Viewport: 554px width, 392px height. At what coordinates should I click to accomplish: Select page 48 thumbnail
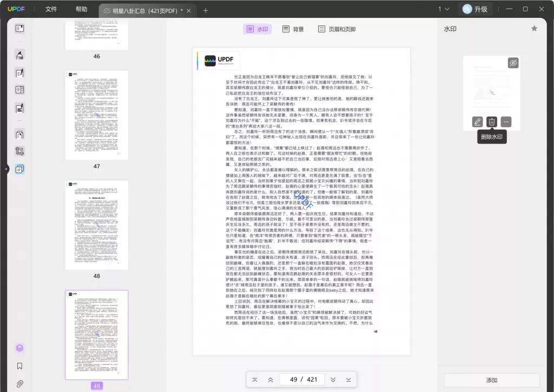tap(97, 225)
